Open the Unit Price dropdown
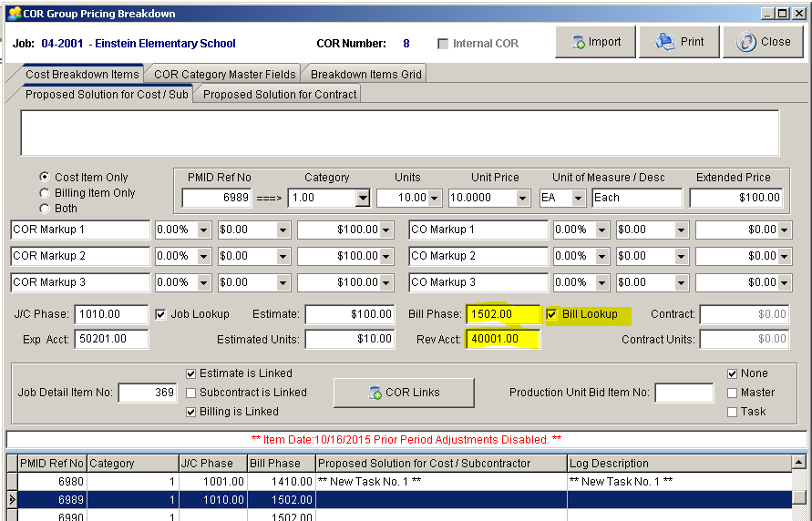 [522, 198]
